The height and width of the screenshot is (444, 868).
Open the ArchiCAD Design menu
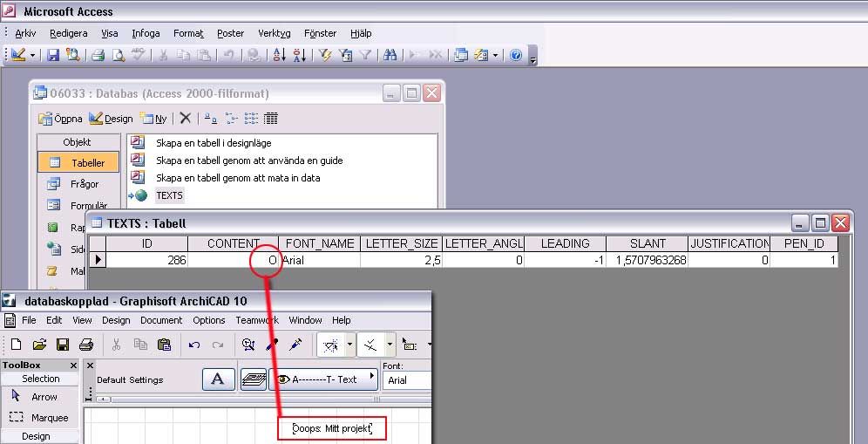(x=116, y=320)
